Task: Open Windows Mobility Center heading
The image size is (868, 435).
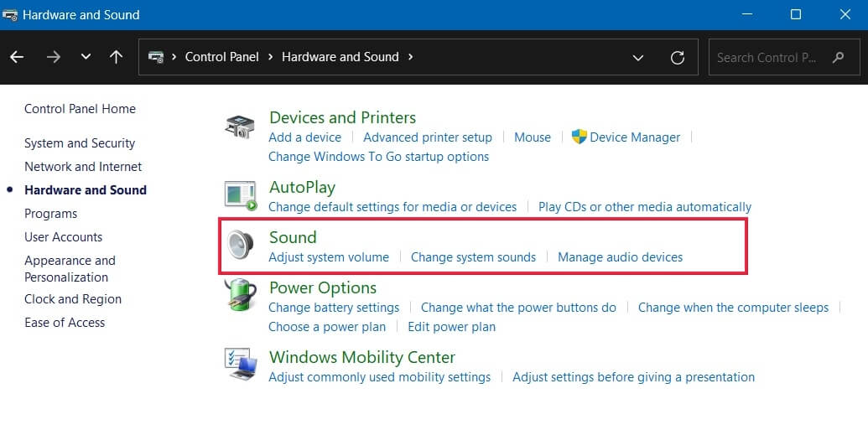Action: (x=362, y=358)
